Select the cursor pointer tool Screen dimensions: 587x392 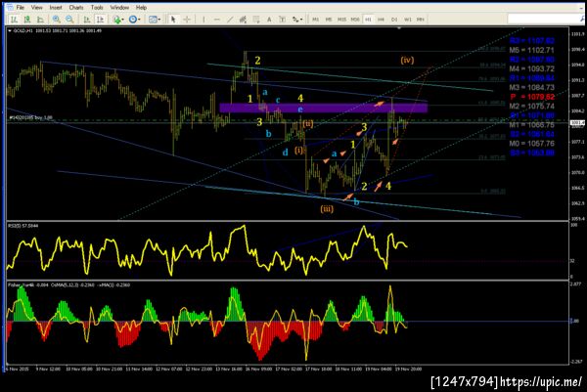click(173, 20)
